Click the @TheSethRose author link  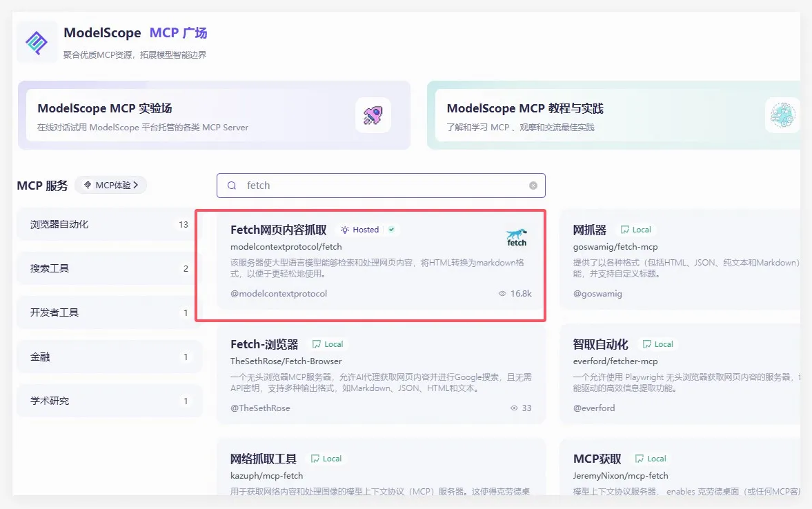(x=260, y=408)
